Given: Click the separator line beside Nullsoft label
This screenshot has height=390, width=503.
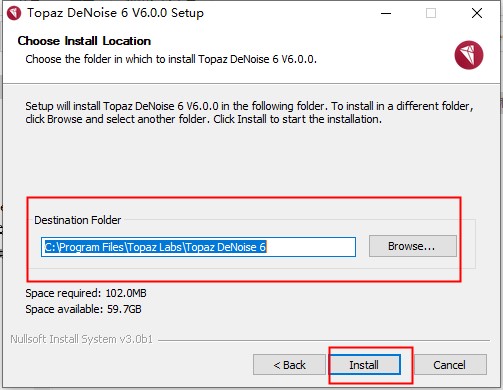Looking at the screenshot, I should (x=324, y=340).
